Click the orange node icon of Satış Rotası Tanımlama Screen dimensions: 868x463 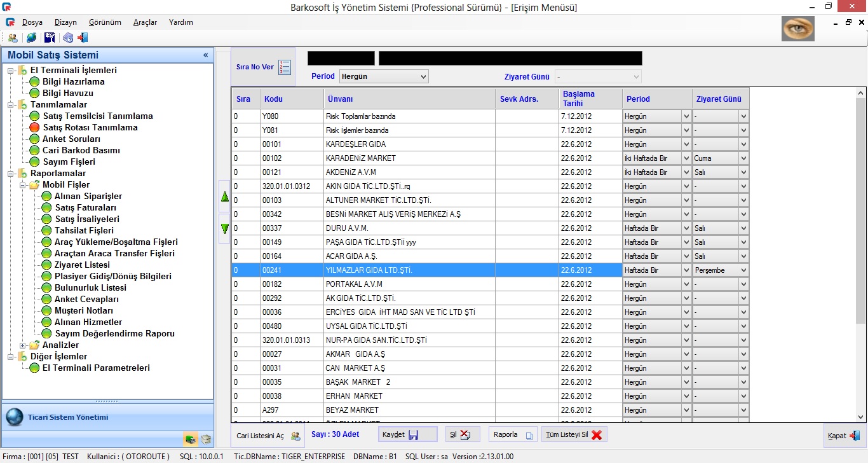coord(34,128)
